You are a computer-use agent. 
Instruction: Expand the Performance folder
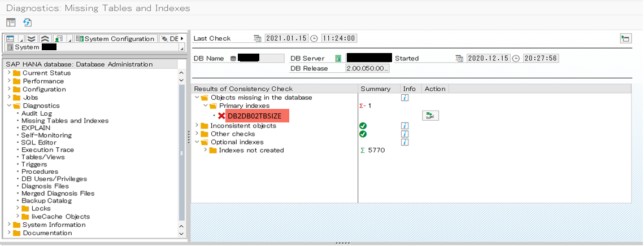click(x=9, y=81)
